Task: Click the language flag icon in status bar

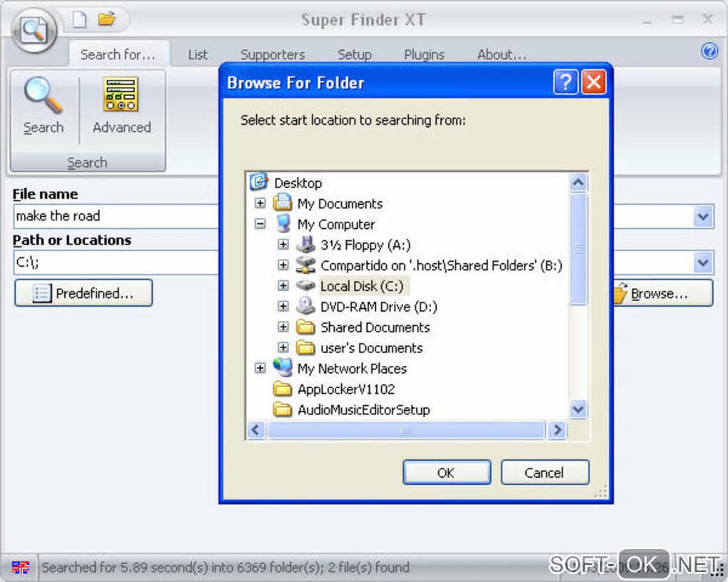Action: tap(20, 567)
